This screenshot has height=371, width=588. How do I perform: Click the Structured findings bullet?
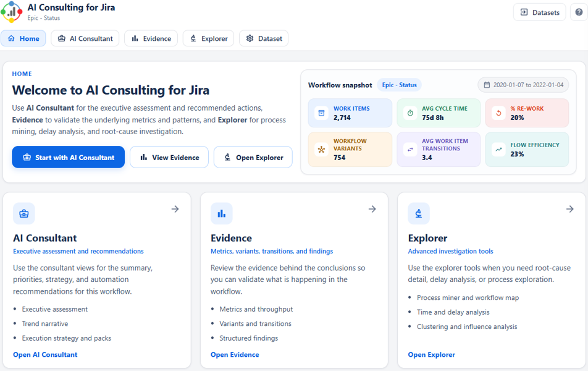(249, 338)
